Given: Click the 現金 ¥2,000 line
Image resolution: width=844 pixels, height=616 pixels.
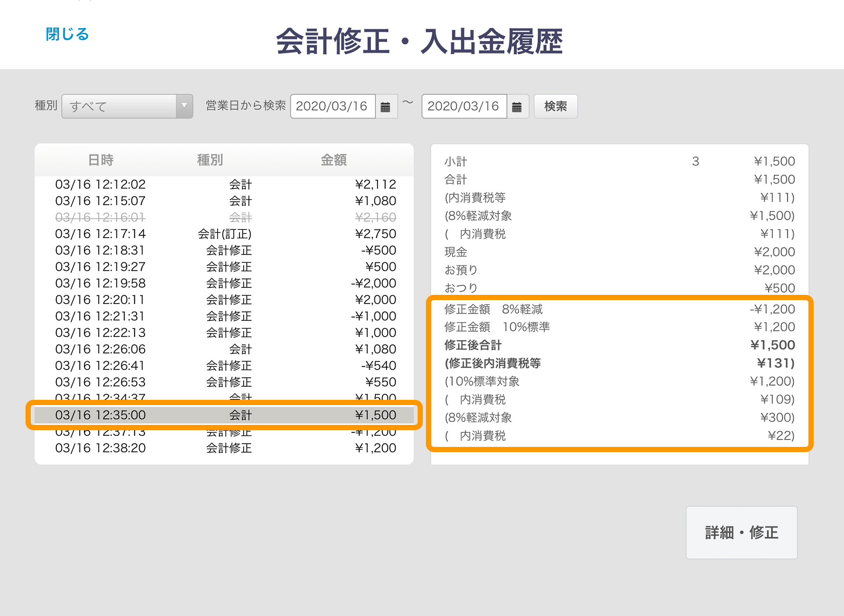Looking at the screenshot, I should 619,252.
